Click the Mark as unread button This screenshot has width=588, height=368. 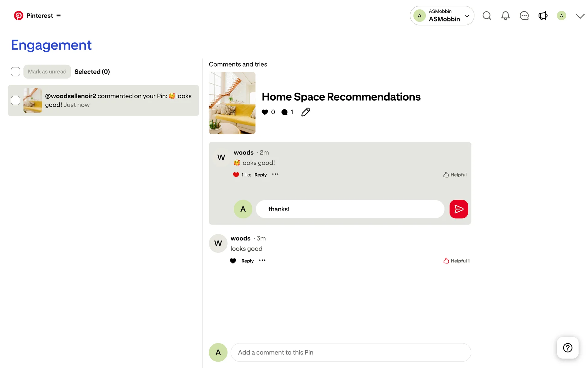pos(47,72)
